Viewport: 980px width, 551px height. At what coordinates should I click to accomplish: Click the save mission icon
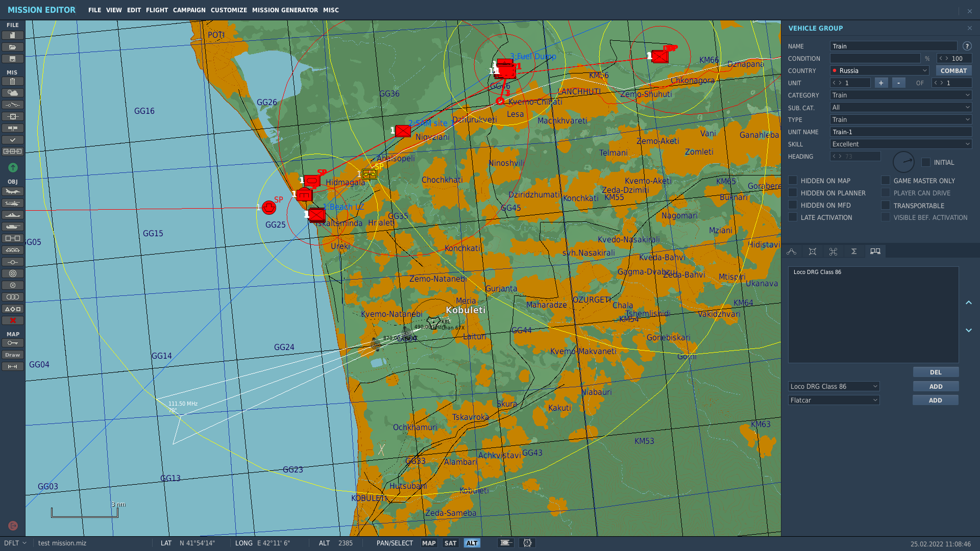13,59
